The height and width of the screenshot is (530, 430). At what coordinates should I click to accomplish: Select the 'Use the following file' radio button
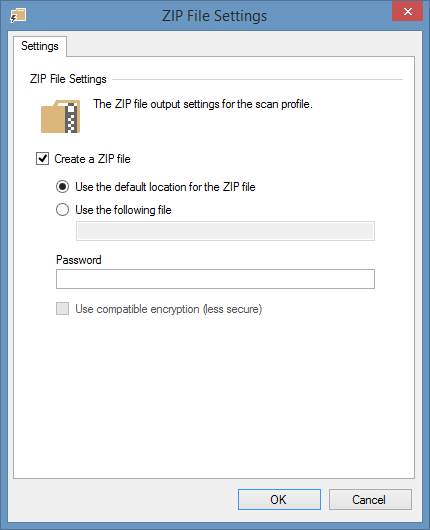pos(63,210)
